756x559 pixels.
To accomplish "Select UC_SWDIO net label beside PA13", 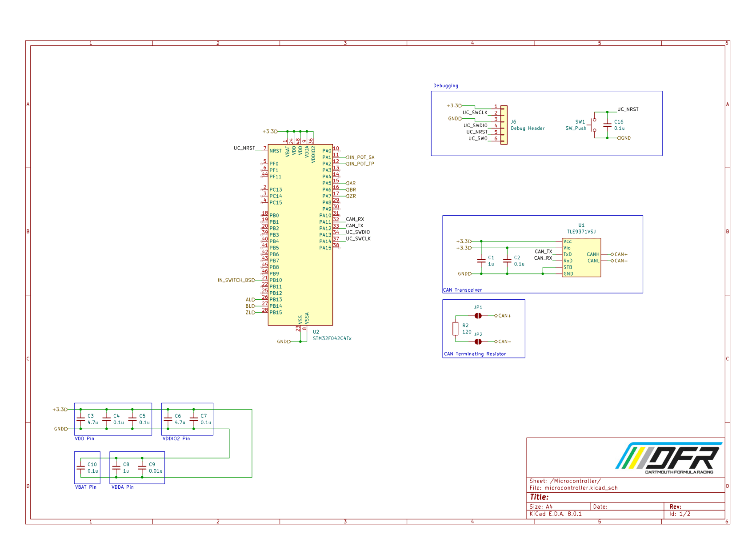I will pos(358,232).
